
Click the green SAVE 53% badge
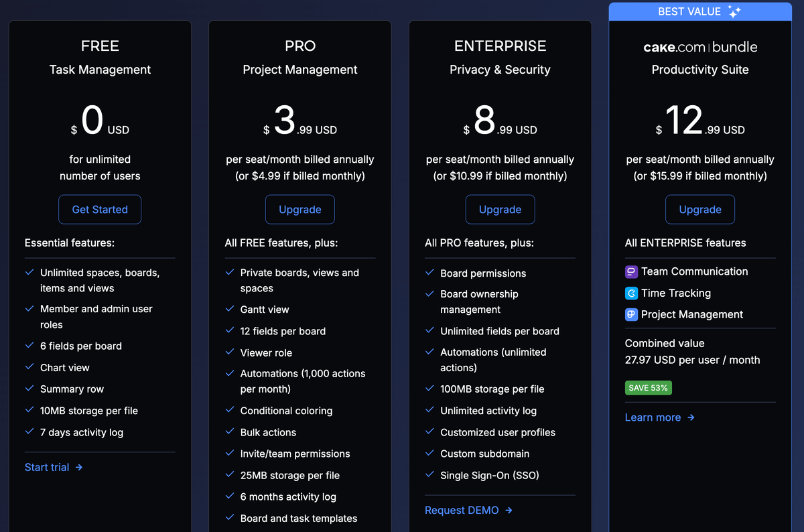(x=649, y=388)
